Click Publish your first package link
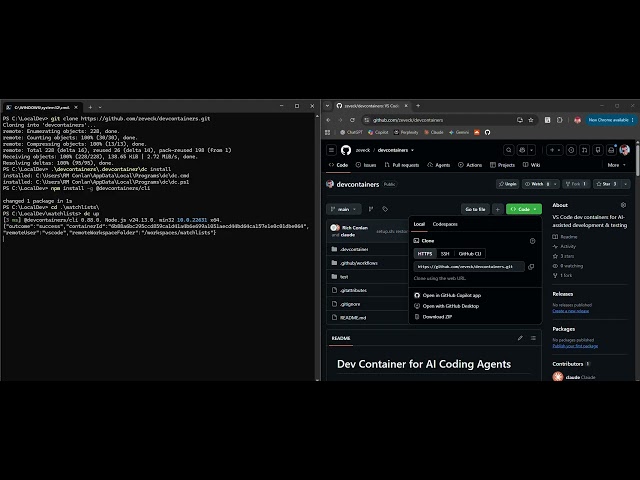This screenshot has height=480, width=640. (575, 346)
